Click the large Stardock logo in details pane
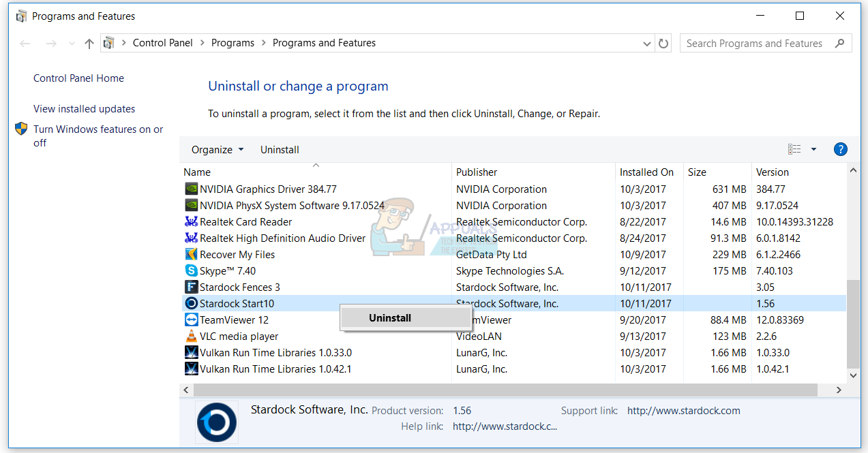868x453 pixels. 217,423
